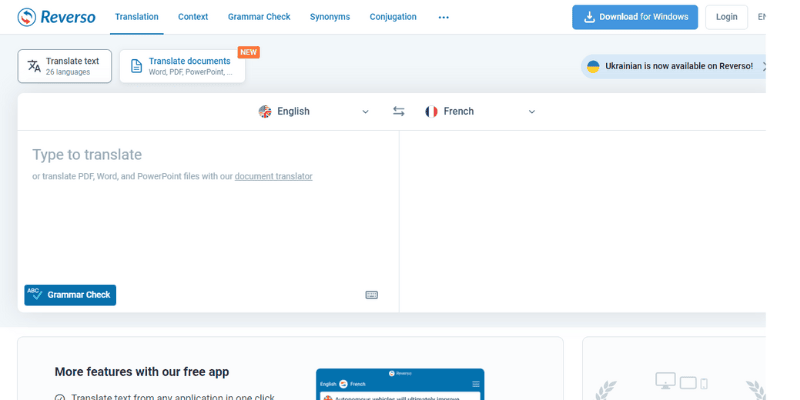Click the Login button

726,17
